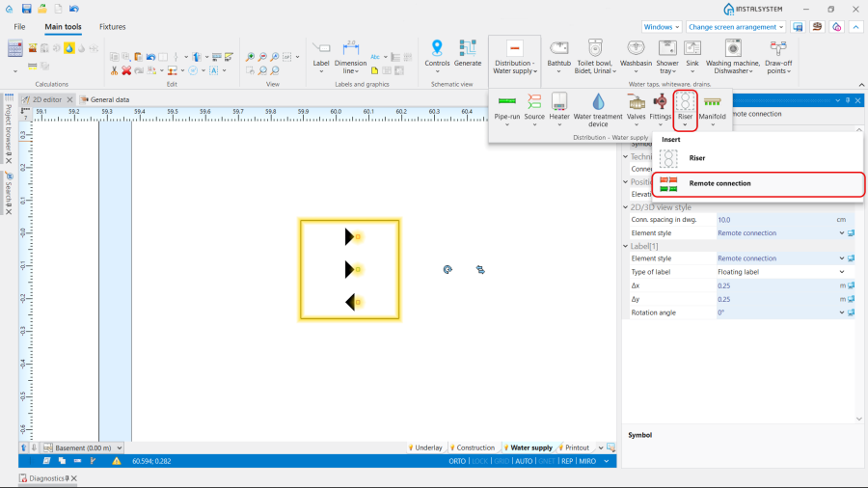Image resolution: width=868 pixels, height=488 pixels.
Task: Click the Conn. spacing value field
Action: [772, 220]
